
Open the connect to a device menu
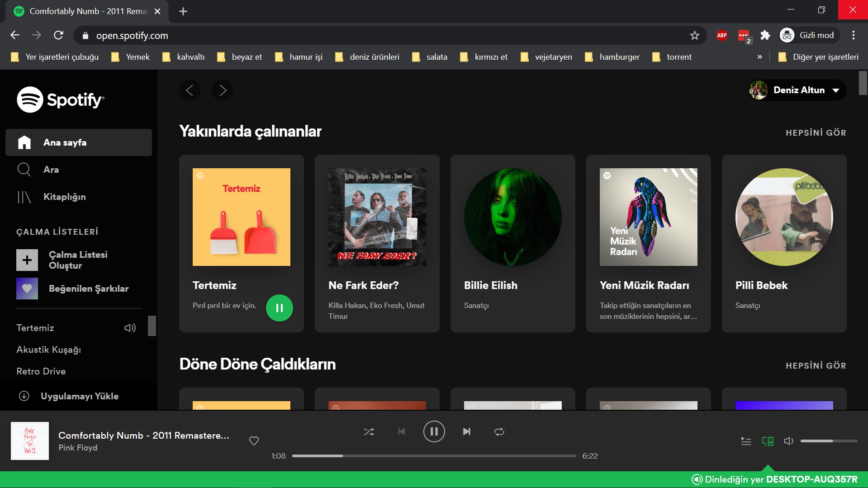click(x=768, y=441)
